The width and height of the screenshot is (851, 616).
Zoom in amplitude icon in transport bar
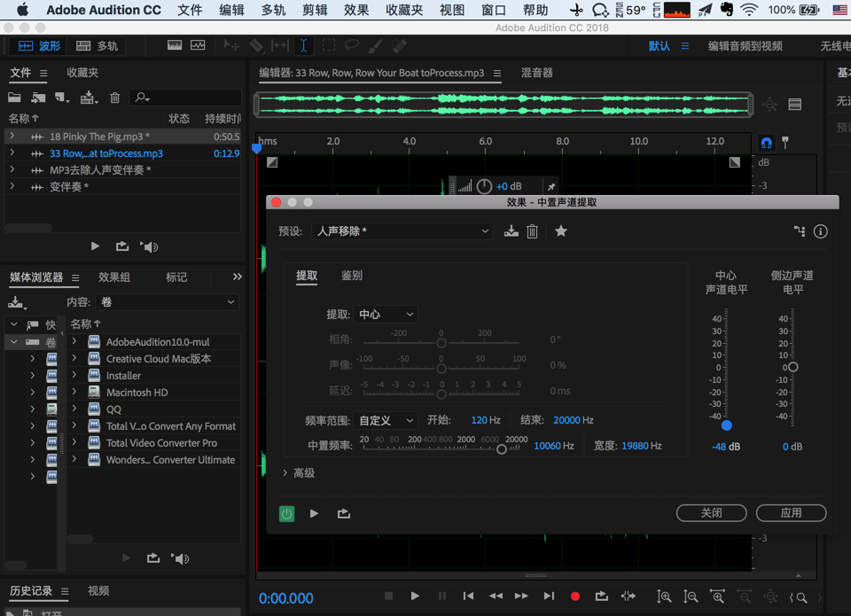(664, 597)
